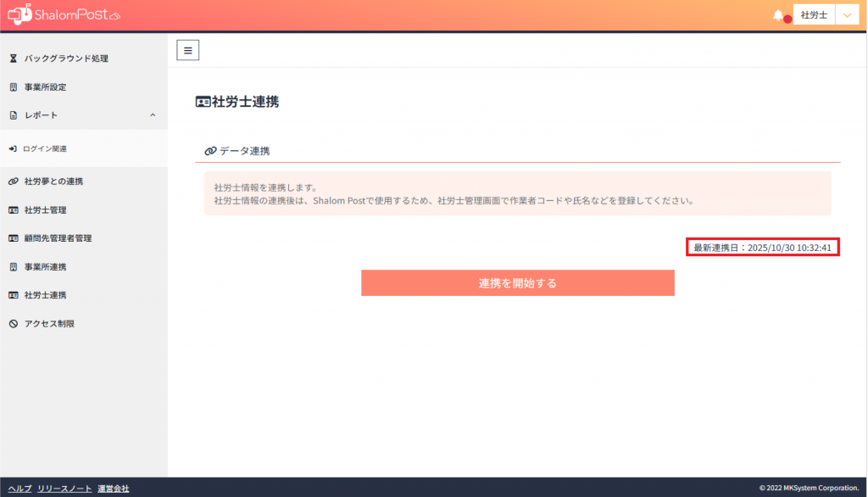Open notifications via the bell icon
Screen dimensions: 868x497
[778, 15]
